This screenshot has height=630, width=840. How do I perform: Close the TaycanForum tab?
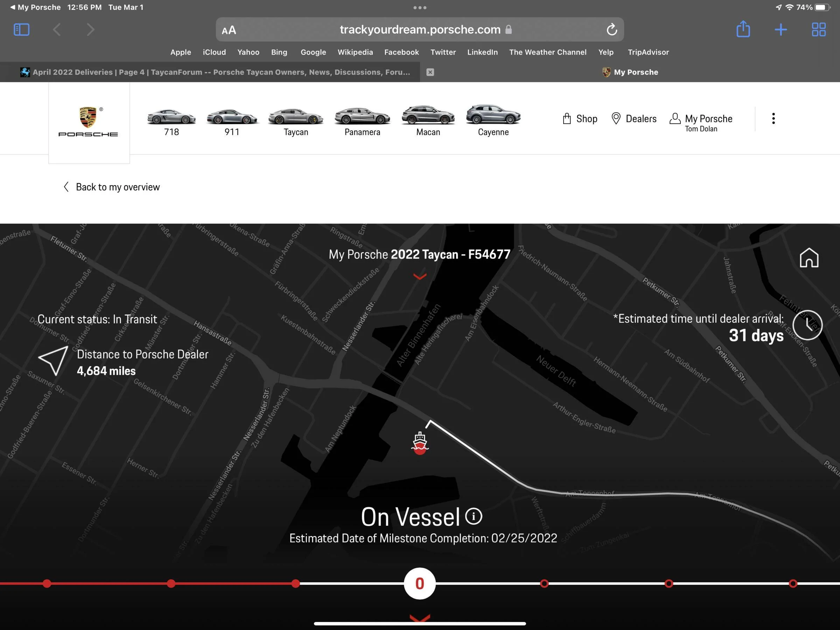(x=430, y=72)
